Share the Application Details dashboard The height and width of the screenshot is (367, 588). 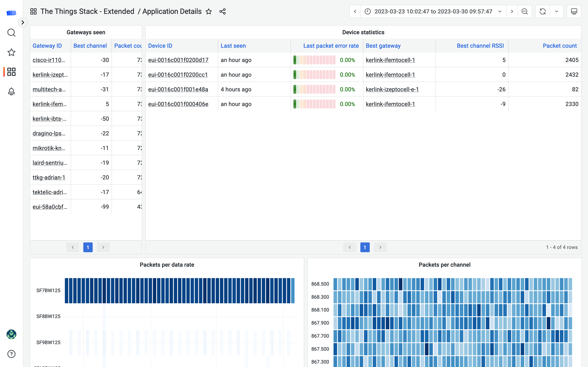click(x=222, y=11)
